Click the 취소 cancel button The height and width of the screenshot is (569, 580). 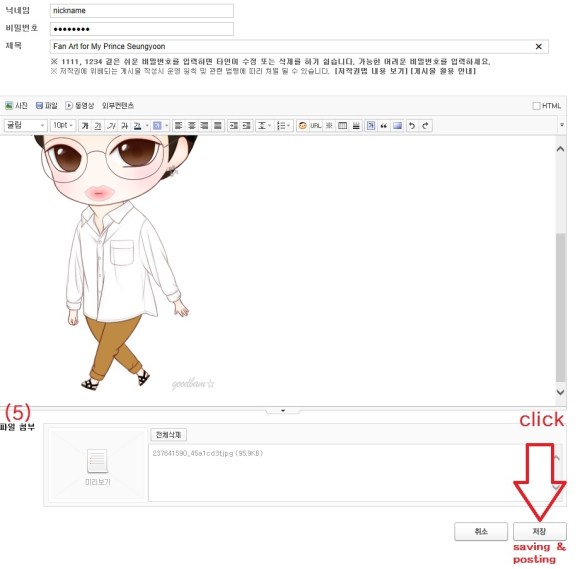(481, 532)
